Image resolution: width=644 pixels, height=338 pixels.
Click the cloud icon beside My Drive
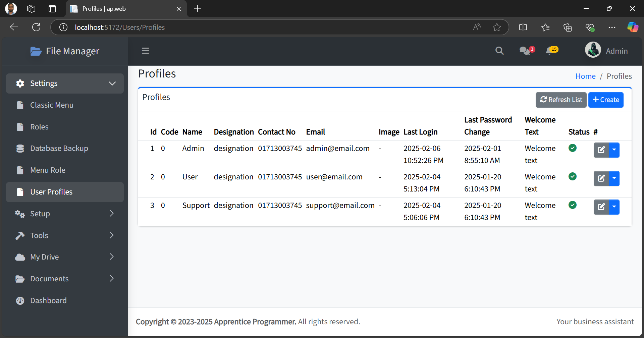pos(20,257)
